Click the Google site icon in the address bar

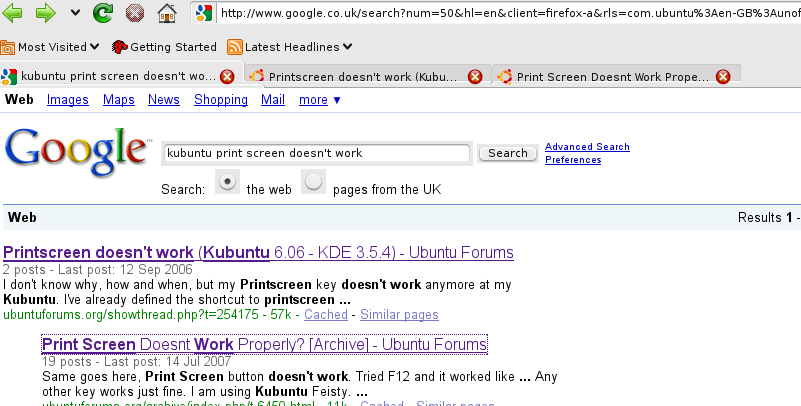point(203,14)
